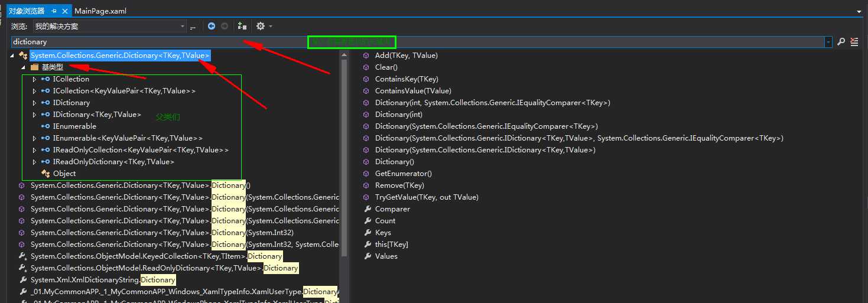The image size is (868, 303).
Task: Select the ContainsKey(TKey) method
Action: coord(407,79)
